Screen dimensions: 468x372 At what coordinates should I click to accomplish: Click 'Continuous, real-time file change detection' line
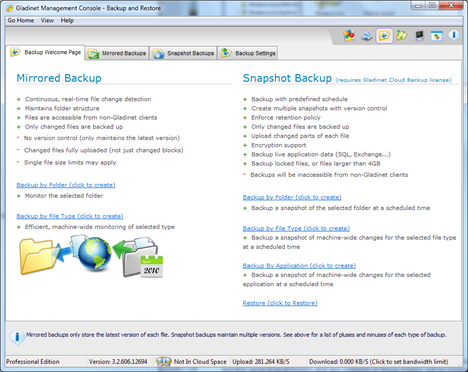click(x=88, y=99)
